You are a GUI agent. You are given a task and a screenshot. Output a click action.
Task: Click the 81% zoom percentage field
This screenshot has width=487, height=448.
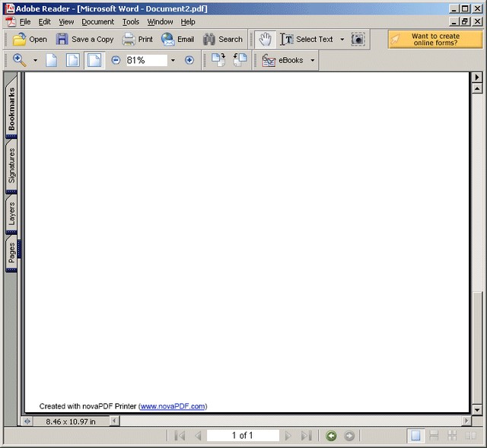pos(146,60)
